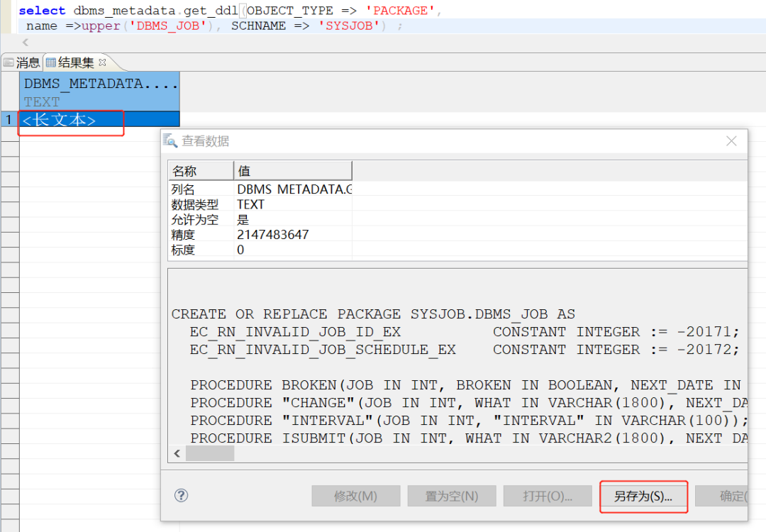This screenshot has height=532, width=766.
Task: Click the select keyword in SQL editor
Action: point(42,10)
